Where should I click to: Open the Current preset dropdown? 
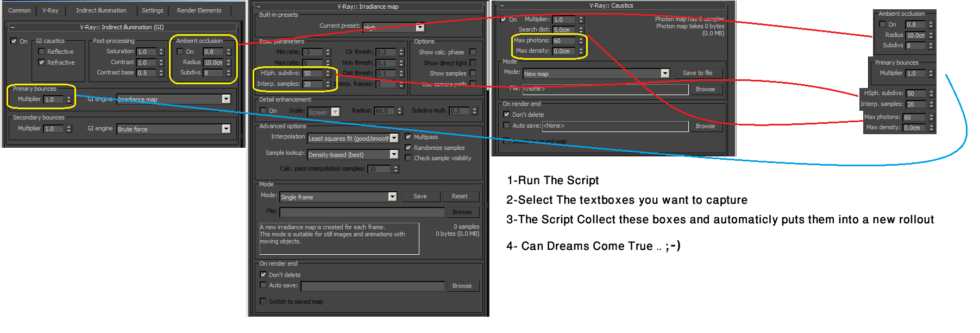click(x=393, y=27)
